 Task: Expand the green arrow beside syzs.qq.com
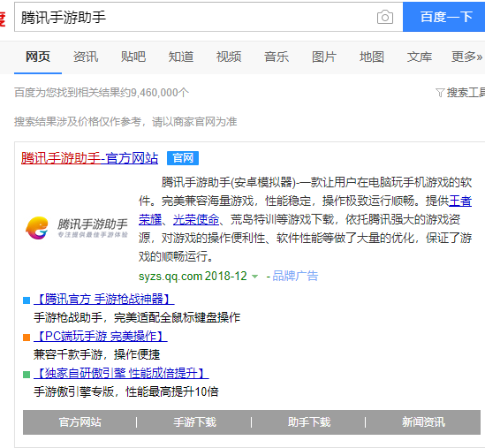pyautogui.click(x=255, y=277)
